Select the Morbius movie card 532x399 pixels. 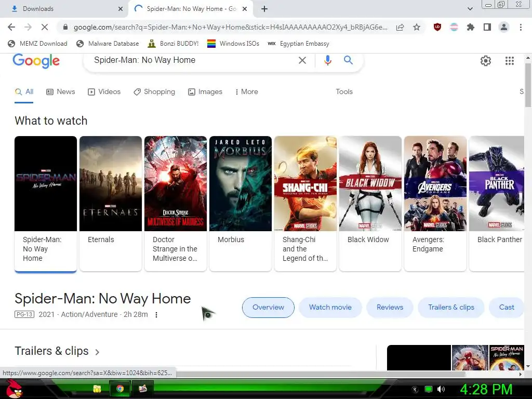[x=241, y=204]
